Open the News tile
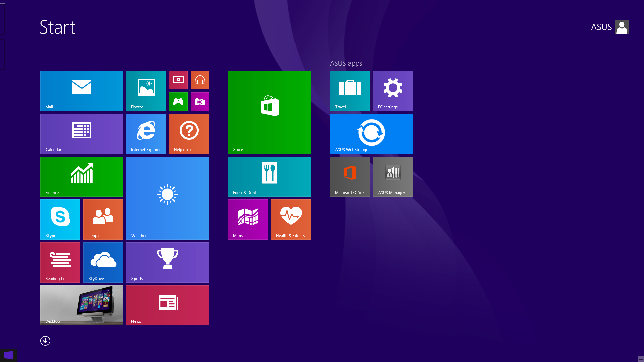 coord(168,305)
